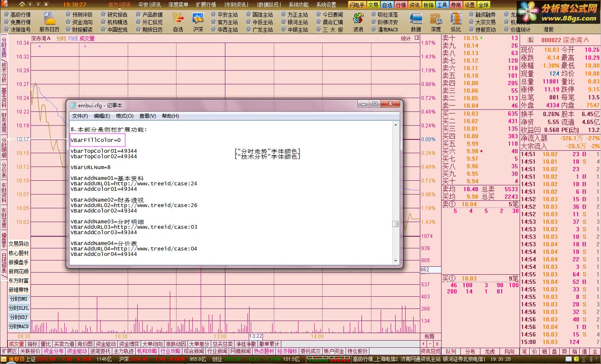Click the mail envelope icon in status bar
Screen dimensions: 601x364
click(x=569, y=359)
